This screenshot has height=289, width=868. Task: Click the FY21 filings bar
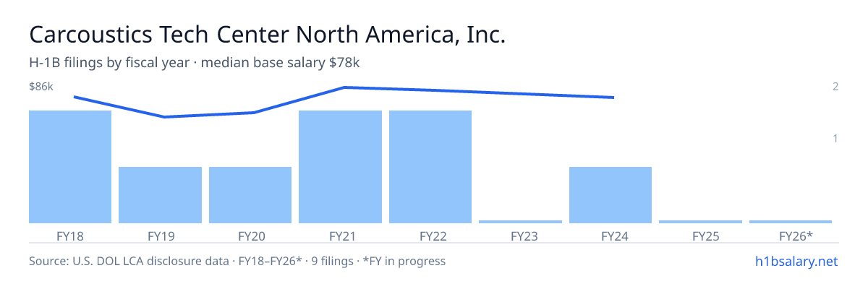340,167
